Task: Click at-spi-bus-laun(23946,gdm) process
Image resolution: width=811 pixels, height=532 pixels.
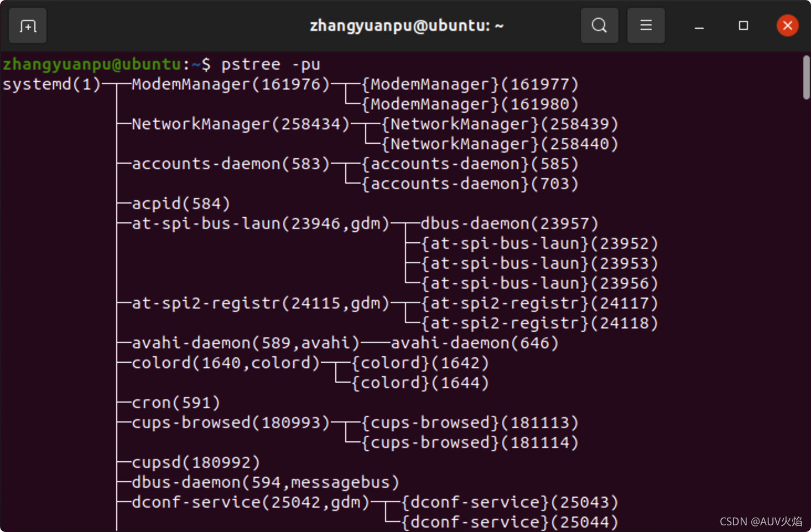Action: (261, 223)
